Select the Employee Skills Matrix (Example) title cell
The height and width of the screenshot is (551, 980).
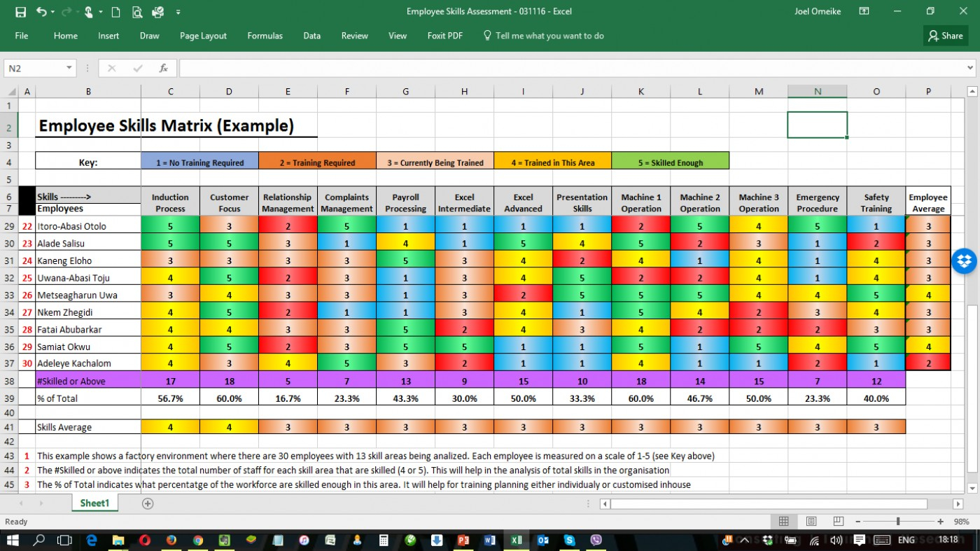click(x=176, y=126)
